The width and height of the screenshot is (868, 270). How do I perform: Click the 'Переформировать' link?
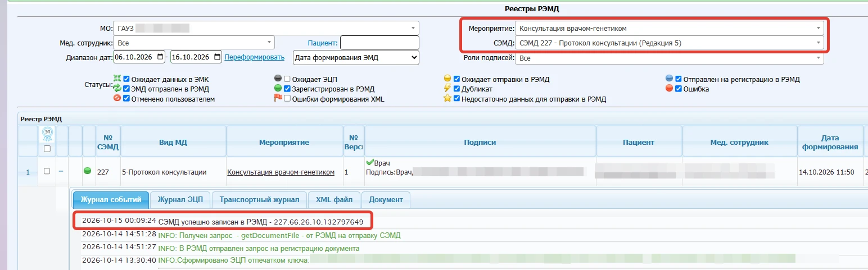tap(255, 57)
